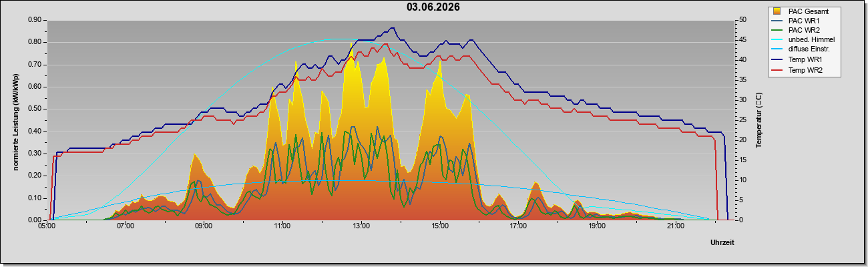The image size is (868, 267).
Task: Click the 21:00 time axis label
Action: pyautogui.click(x=676, y=227)
